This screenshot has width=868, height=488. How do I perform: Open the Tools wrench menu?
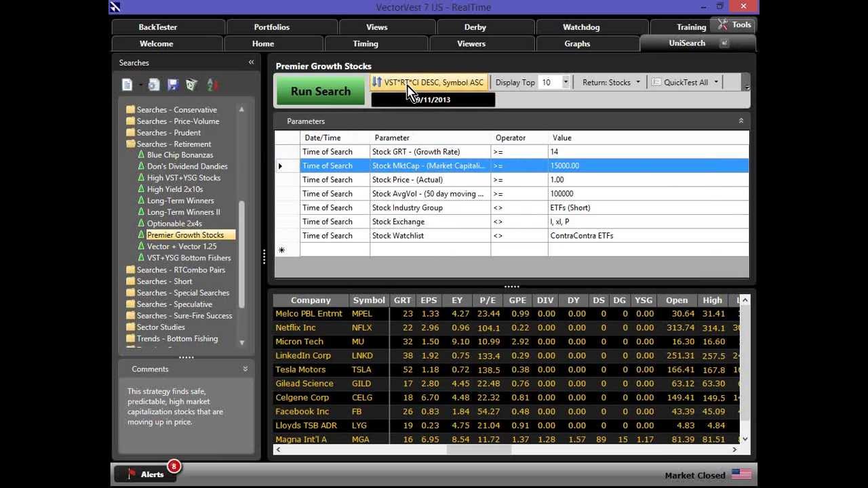[x=734, y=25]
